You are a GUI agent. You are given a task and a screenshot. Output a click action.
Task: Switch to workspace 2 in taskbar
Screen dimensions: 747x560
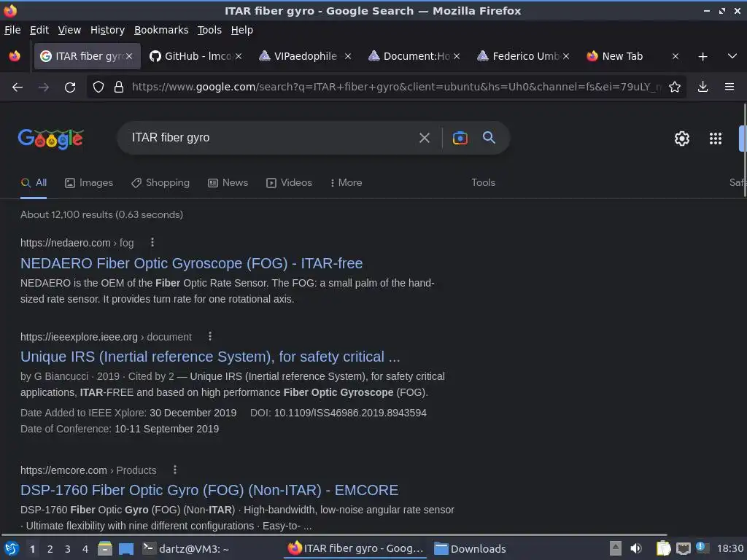pos(50,549)
